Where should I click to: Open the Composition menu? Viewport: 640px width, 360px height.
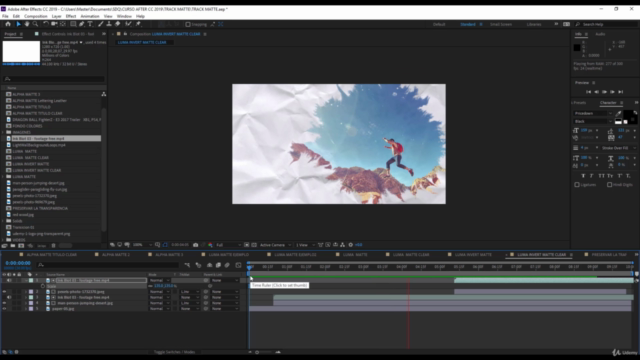36,16
